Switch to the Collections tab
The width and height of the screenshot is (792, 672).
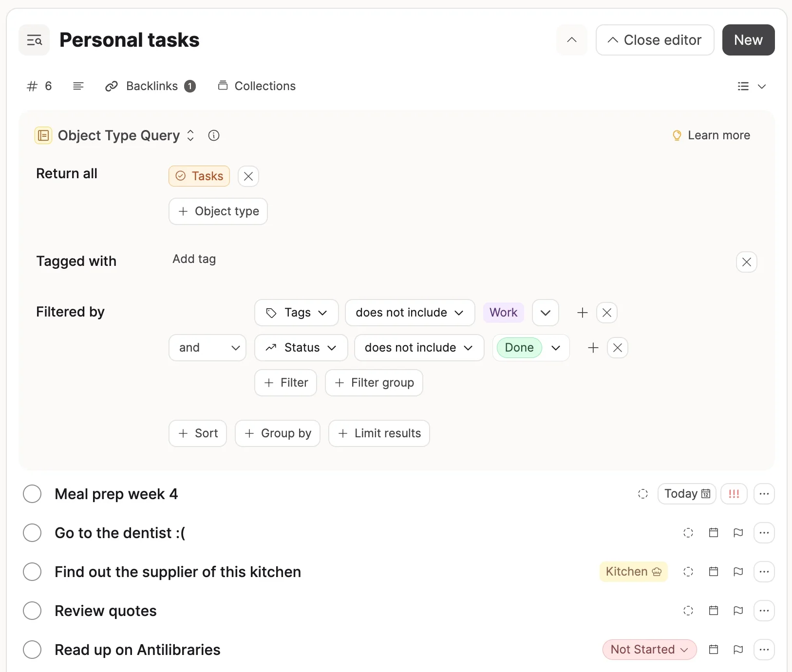click(x=257, y=86)
